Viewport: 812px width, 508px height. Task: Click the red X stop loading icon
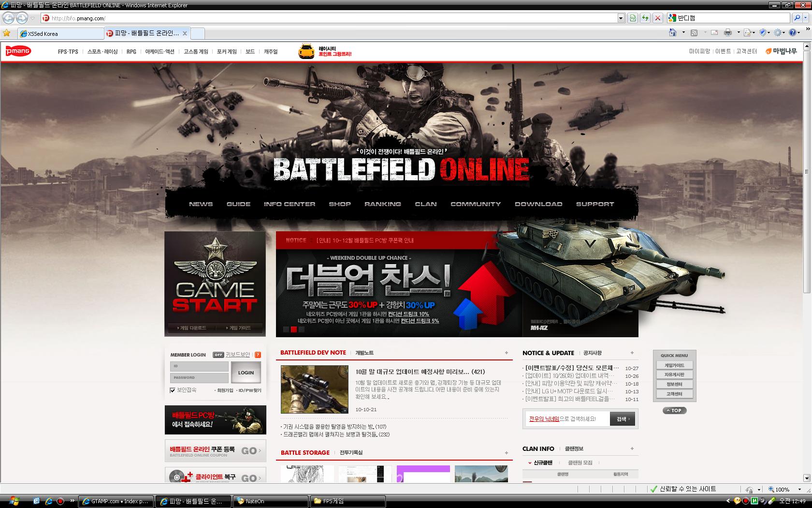[x=657, y=18]
